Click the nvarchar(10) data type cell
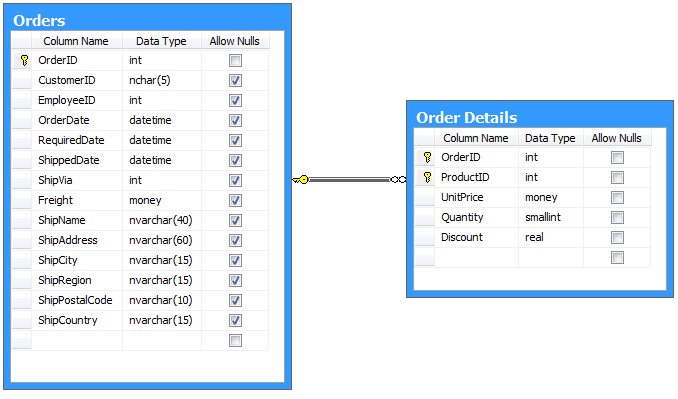The height and width of the screenshot is (399, 678). point(162,300)
